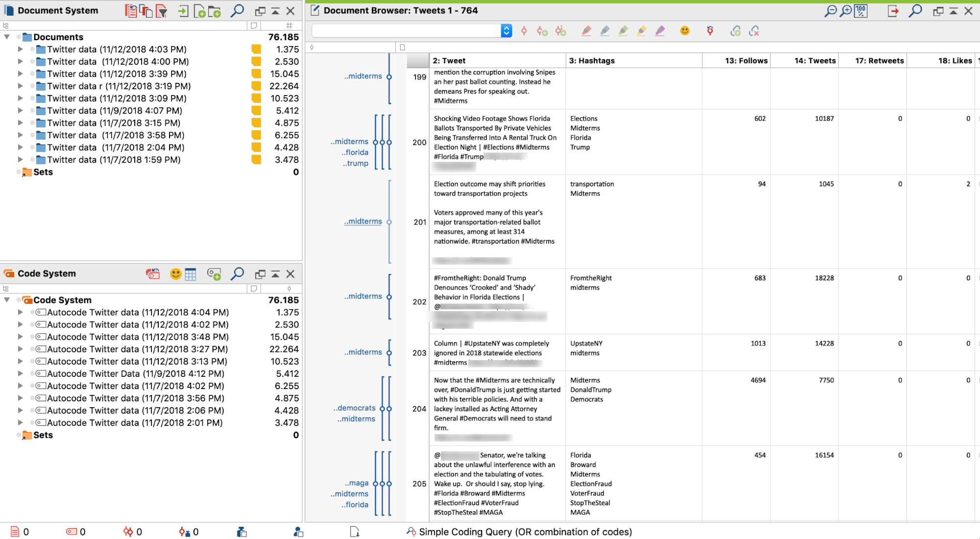Undo last coding icon in toolbar
The height and width of the screenshot is (539, 980).
click(710, 31)
